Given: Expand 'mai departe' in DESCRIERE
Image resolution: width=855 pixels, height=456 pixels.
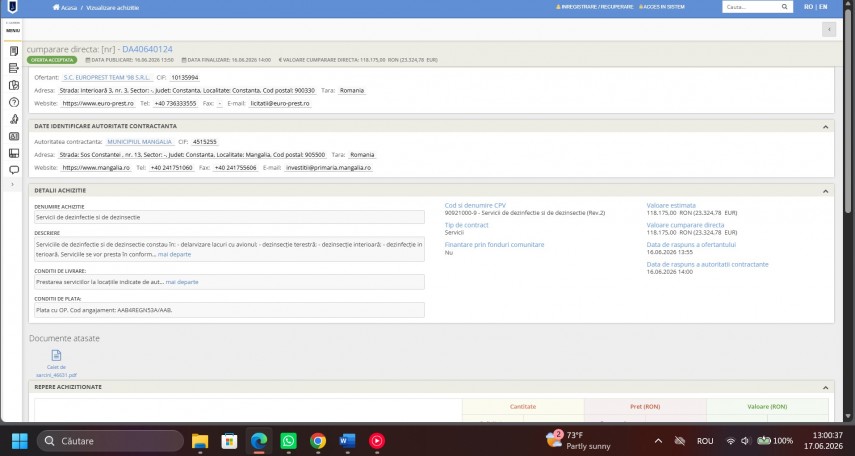Looking at the screenshot, I should pos(174,255).
